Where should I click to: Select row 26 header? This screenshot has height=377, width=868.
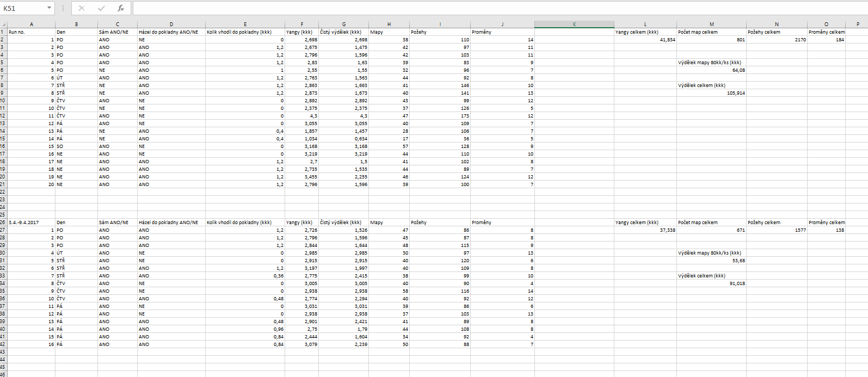(x=3, y=223)
